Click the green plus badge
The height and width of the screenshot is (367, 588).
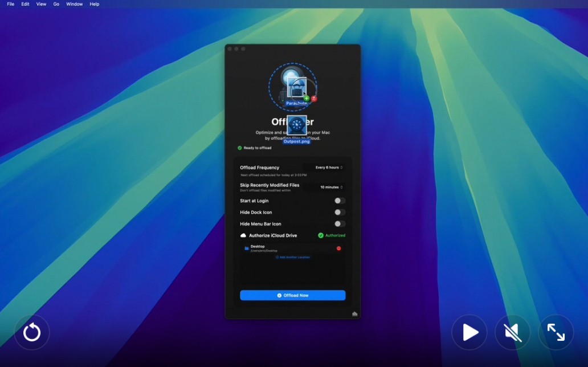pyautogui.click(x=307, y=99)
